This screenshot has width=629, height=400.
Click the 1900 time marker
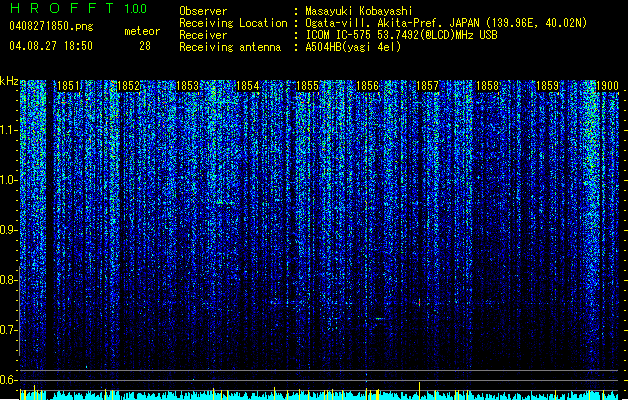[x=607, y=86]
